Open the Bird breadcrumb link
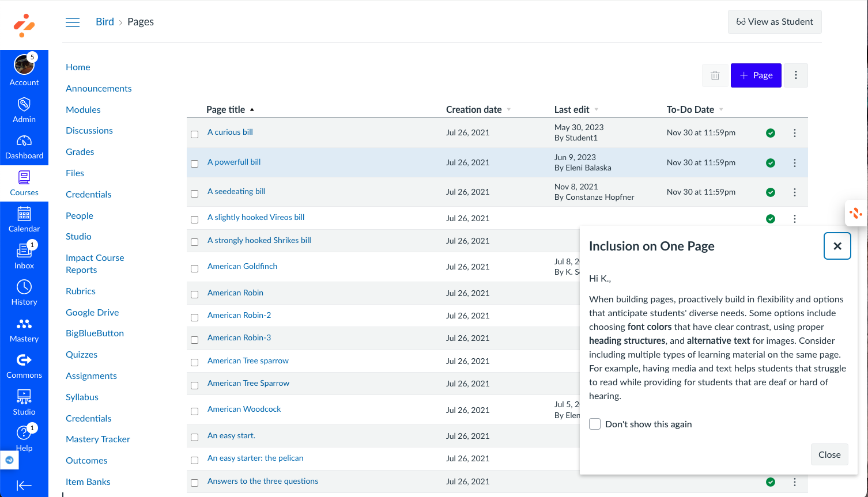 point(105,22)
